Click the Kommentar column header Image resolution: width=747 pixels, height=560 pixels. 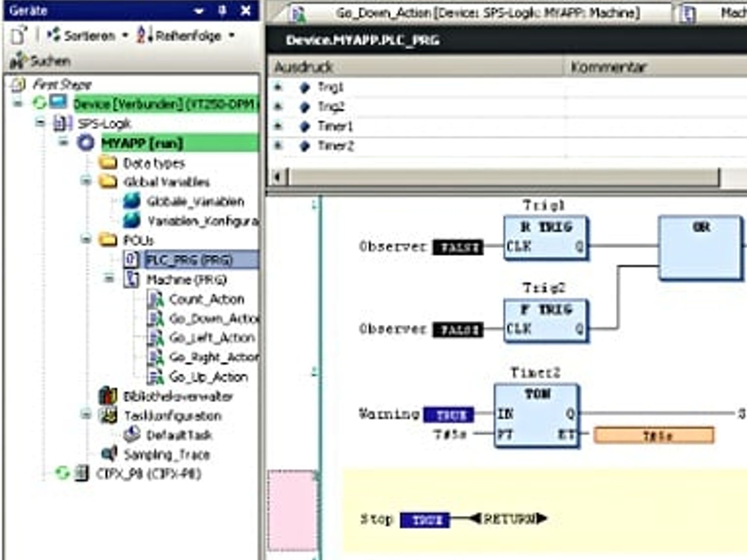(656, 67)
